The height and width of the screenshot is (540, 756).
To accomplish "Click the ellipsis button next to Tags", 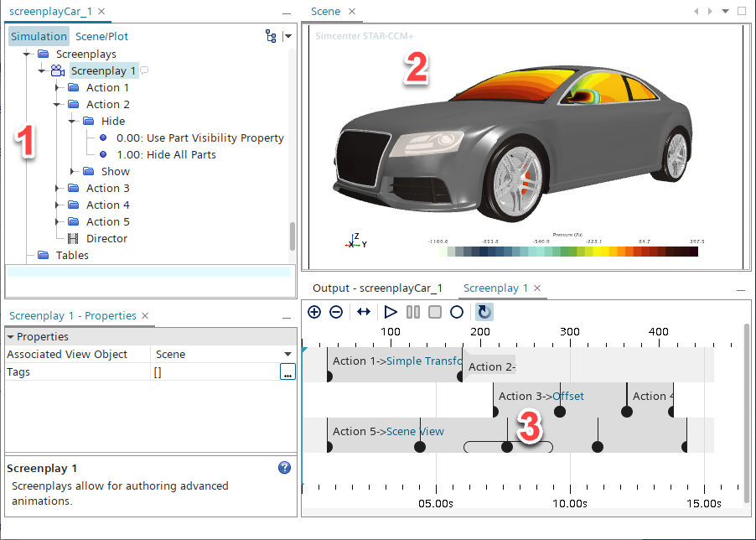I will click(287, 372).
